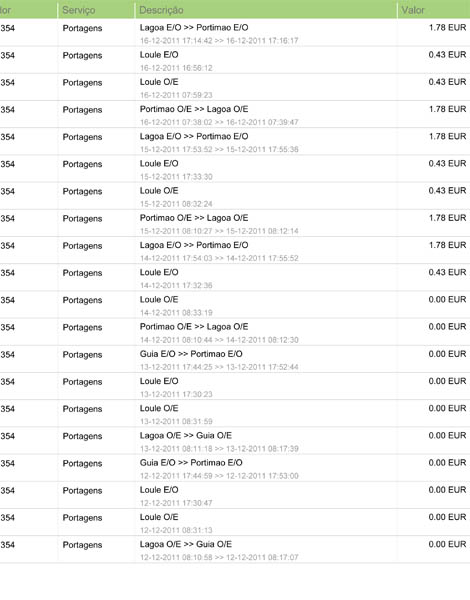Select the Lagoa O/E >> Guia O/E row dated 12-12-2011
Image resolution: width=470 pixels, height=600 pixels.
(235, 549)
